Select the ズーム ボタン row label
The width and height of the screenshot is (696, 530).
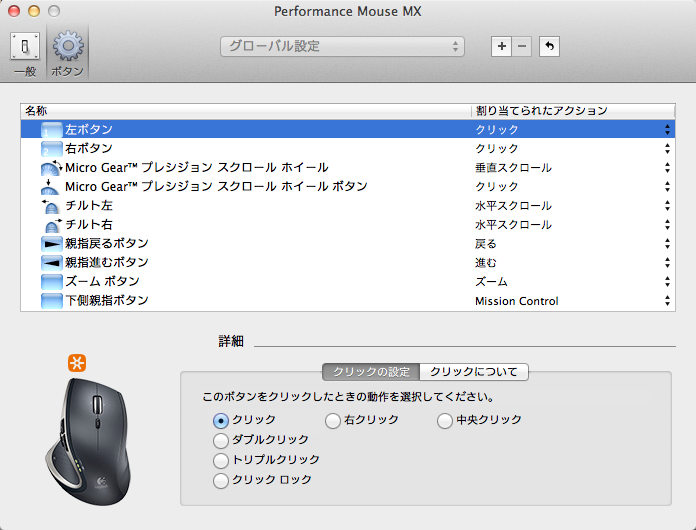103,282
